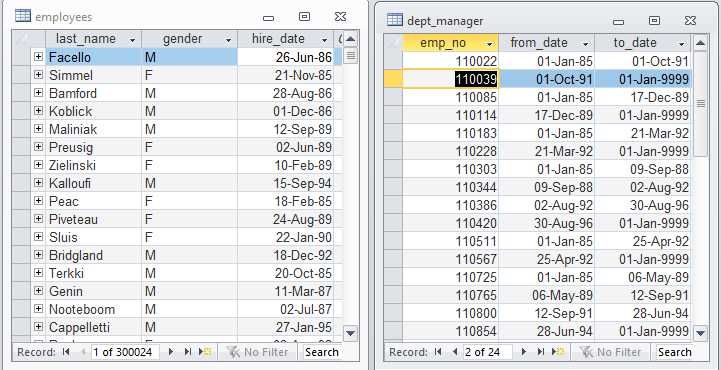
Task: Expand the Simmel row subdatasheet
Action: pyautogui.click(x=38, y=75)
